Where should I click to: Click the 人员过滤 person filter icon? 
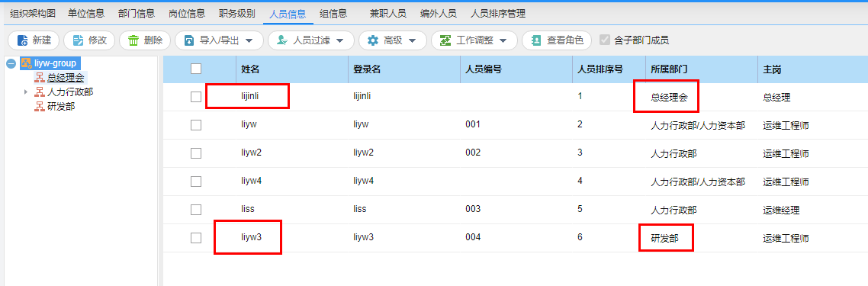pyautogui.click(x=282, y=40)
